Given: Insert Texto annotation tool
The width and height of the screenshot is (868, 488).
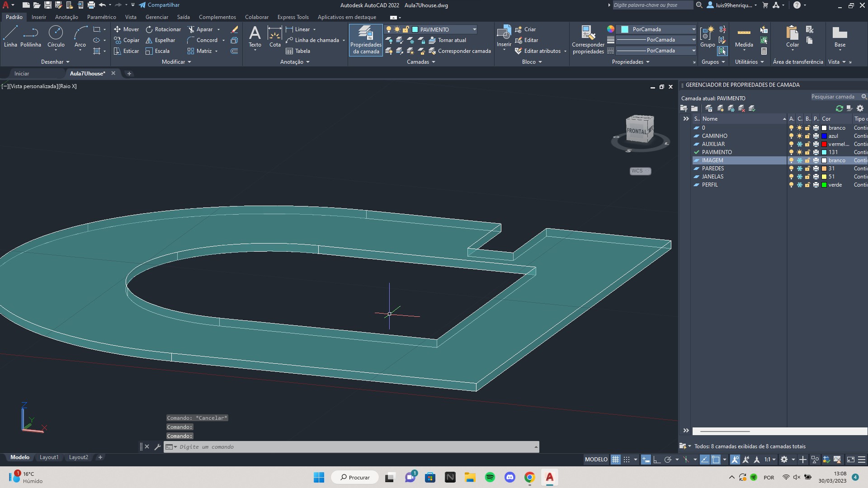Looking at the screenshot, I should click(x=255, y=37).
